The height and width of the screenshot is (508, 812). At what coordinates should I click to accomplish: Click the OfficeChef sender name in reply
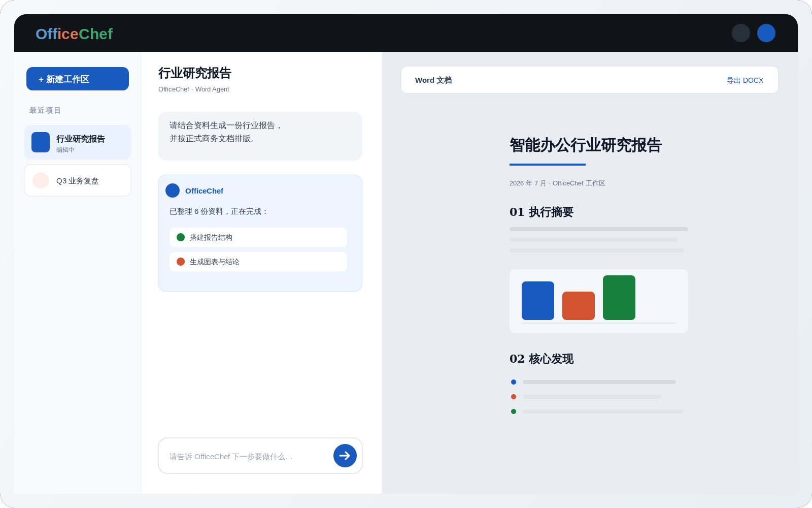tap(204, 191)
